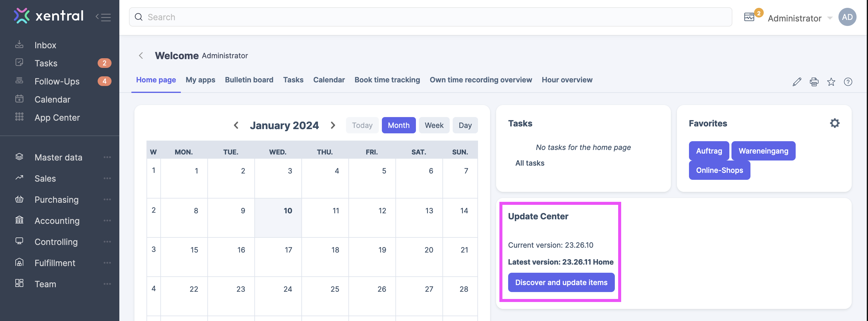The height and width of the screenshot is (321, 868).
Task: Expand Controlling options dots
Action: (x=107, y=241)
